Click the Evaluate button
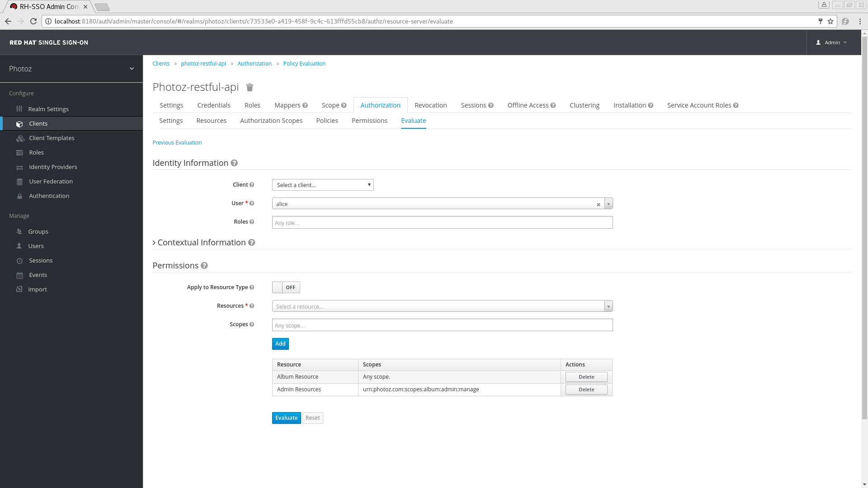Screen dimensions: 868x488 click(286, 418)
